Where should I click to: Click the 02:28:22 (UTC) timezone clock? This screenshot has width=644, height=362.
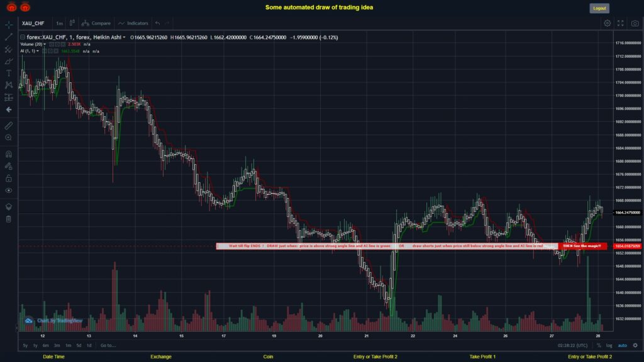572,346
